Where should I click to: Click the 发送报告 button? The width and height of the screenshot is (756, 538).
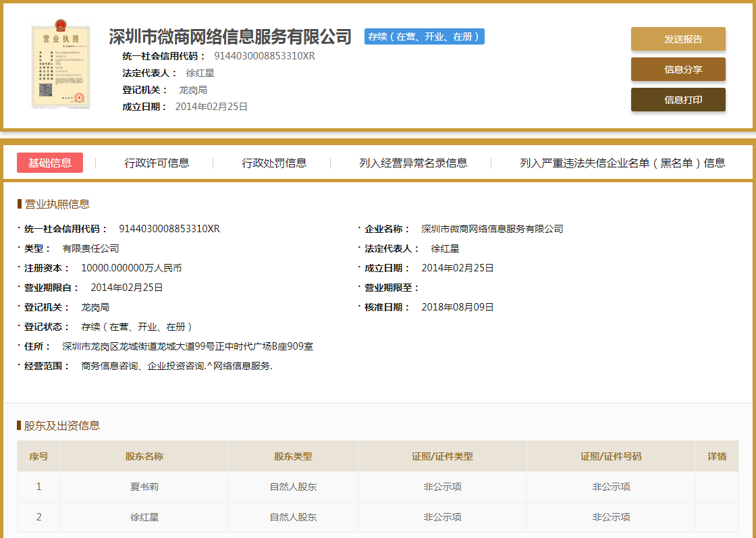click(x=678, y=39)
